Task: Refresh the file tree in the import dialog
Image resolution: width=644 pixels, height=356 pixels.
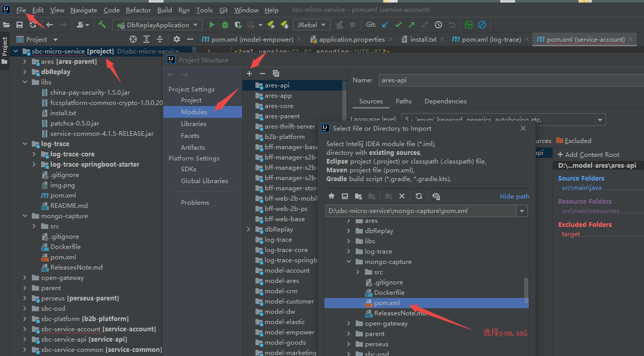Action: (x=419, y=196)
